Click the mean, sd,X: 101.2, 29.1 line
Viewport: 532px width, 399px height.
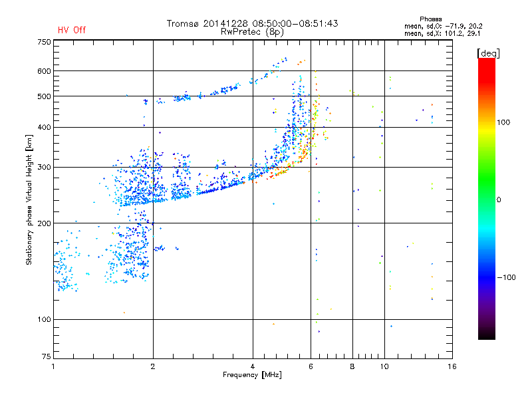(x=442, y=34)
